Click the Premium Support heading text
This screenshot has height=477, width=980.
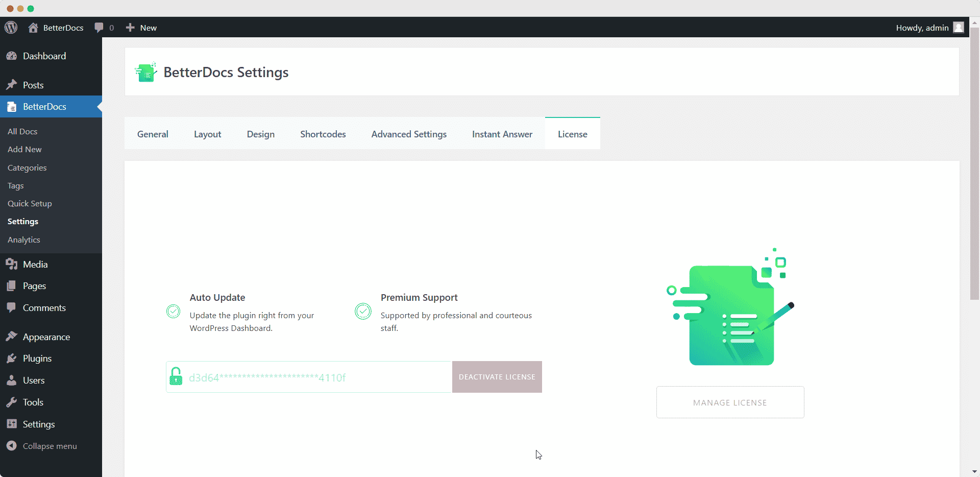point(419,297)
